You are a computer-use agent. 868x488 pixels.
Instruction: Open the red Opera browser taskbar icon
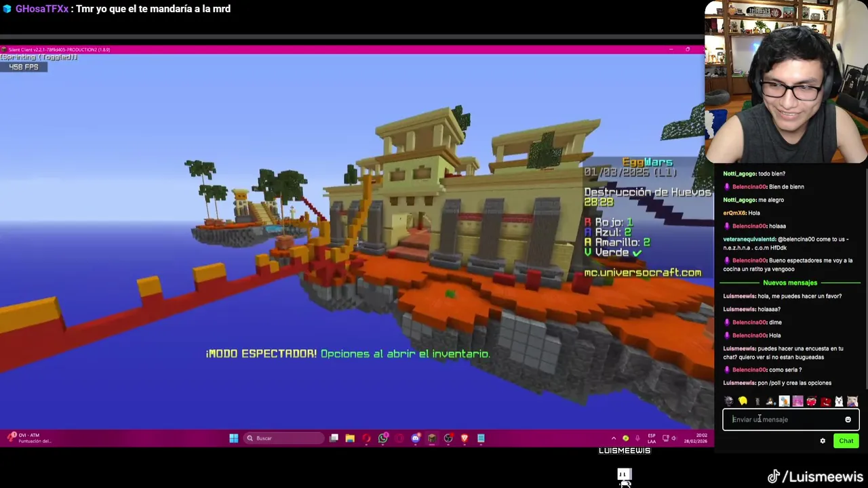pyautogui.click(x=366, y=438)
